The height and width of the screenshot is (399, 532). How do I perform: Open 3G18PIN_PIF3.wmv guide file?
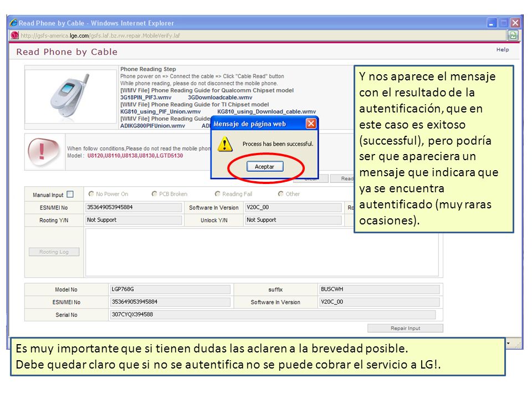click(x=146, y=98)
